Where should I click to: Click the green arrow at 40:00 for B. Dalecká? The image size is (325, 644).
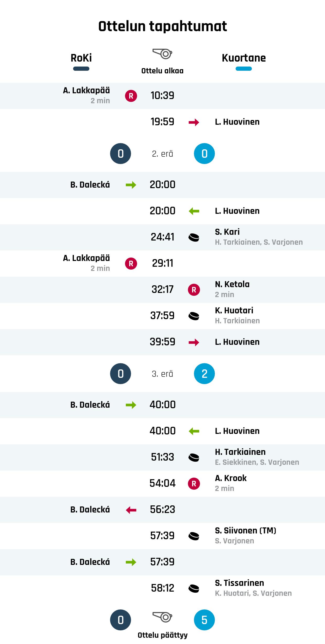coord(131,405)
